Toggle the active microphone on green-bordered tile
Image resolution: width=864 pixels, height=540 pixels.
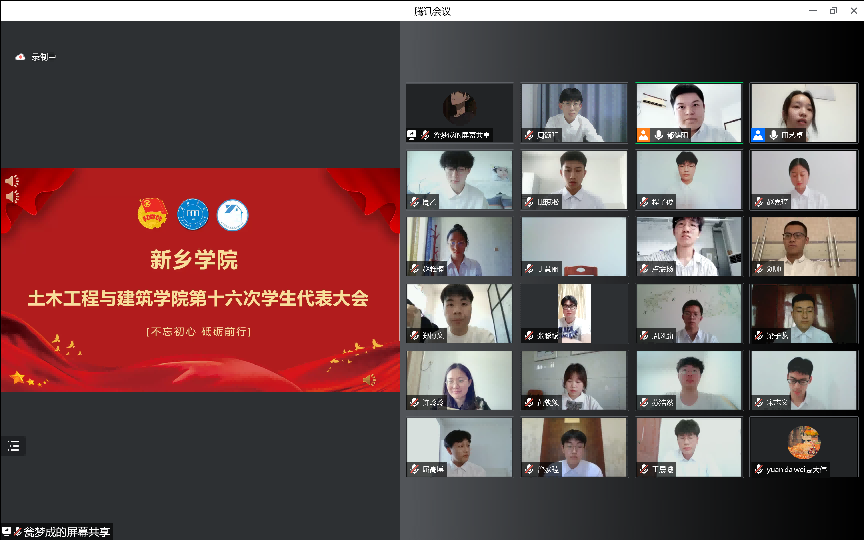coord(656,134)
